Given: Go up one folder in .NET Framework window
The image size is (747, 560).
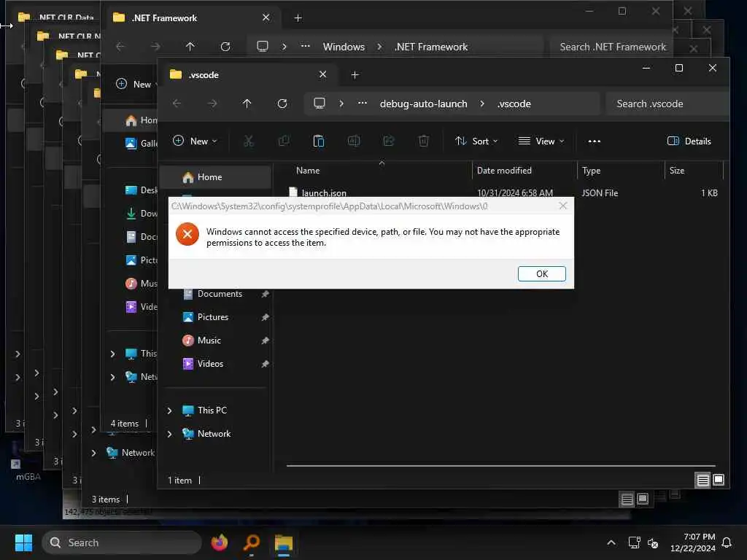Looking at the screenshot, I should tap(190, 46).
